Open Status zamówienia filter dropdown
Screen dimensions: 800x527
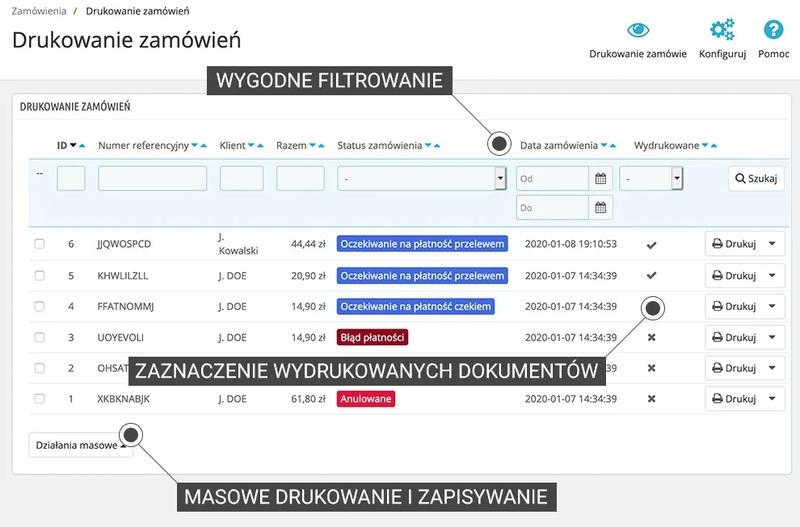(x=422, y=179)
